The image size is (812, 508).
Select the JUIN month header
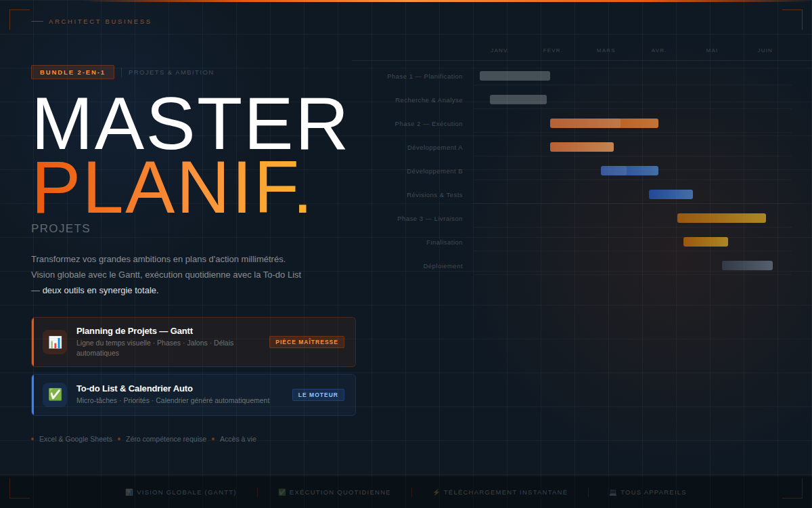pos(765,51)
